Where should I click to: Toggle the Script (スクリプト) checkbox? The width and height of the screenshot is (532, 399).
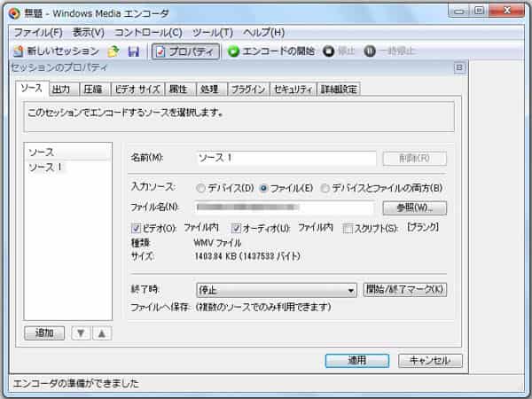point(348,228)
